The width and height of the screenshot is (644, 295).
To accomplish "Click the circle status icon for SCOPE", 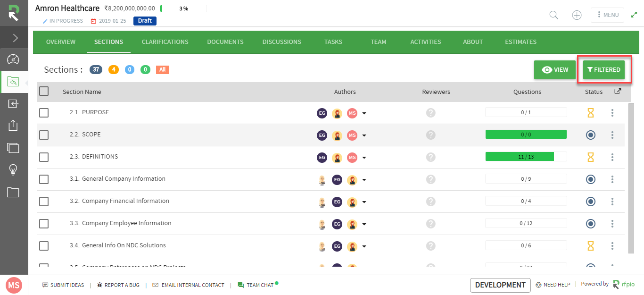I will (x=590, y=135).
